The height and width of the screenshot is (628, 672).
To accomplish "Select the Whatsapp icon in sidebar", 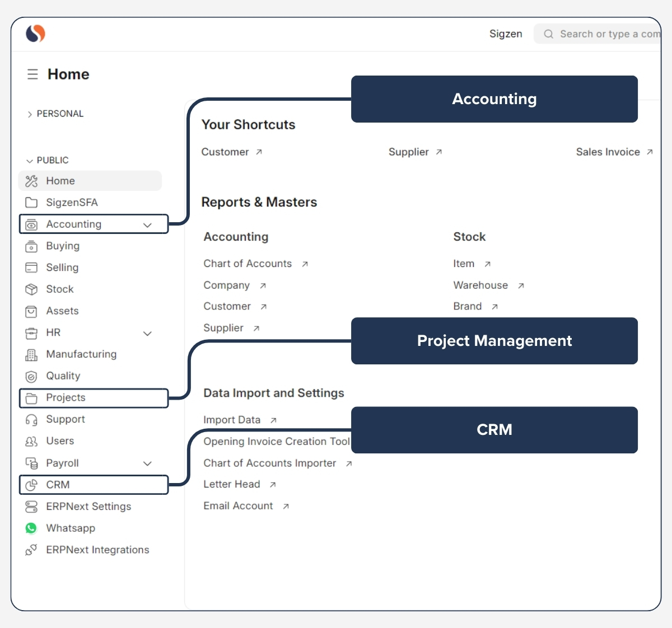I will (x=31, y=528).
